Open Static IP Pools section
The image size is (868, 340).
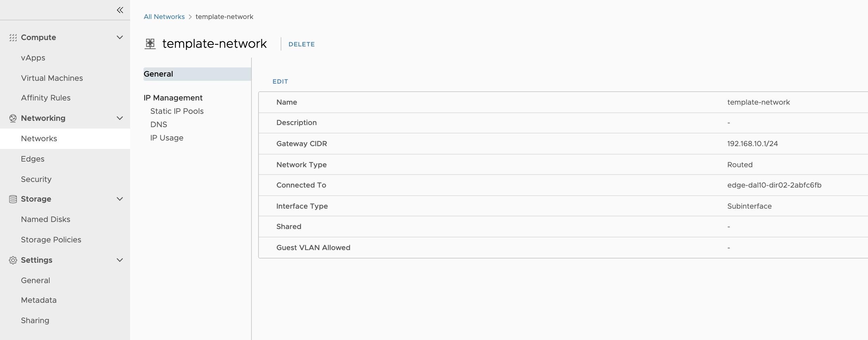(x=177, y=111)
